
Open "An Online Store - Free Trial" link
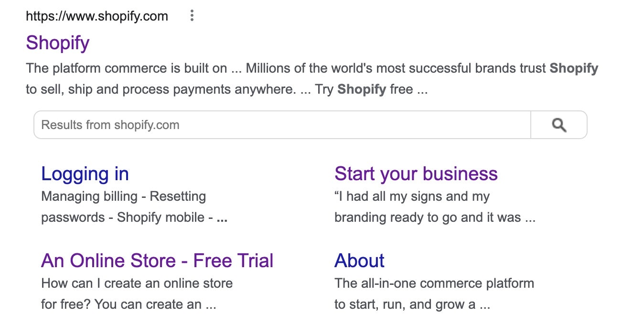click(x=157, y=261)
